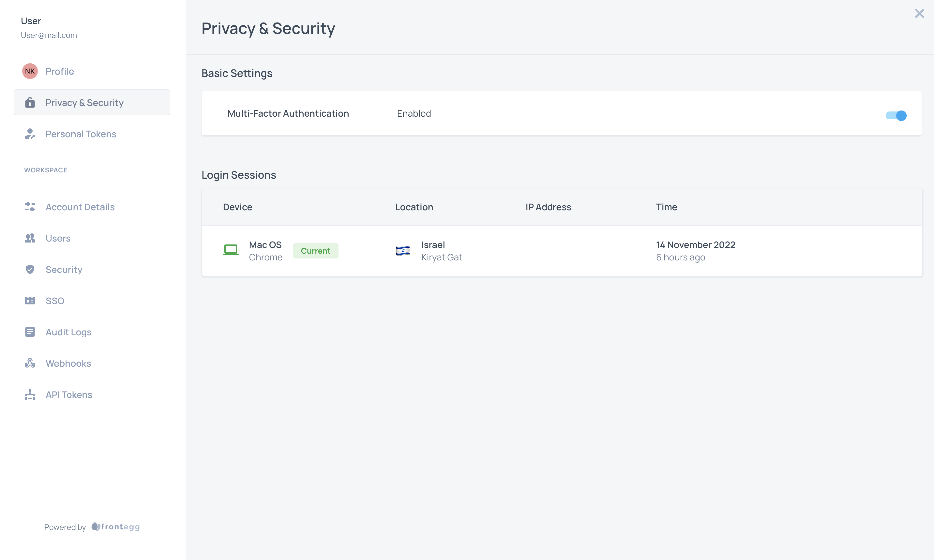The width and height of the screenshot is (934, 560).
Task: Click the User@mail.com email text
Action: click(49, 35)
